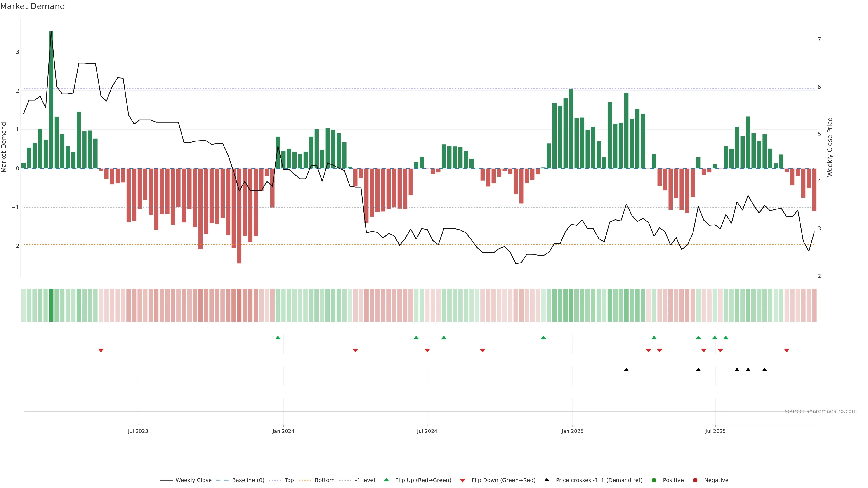868x488 pixels.
Task: Toggle the Top legend entry
Action: pos(289,480)
